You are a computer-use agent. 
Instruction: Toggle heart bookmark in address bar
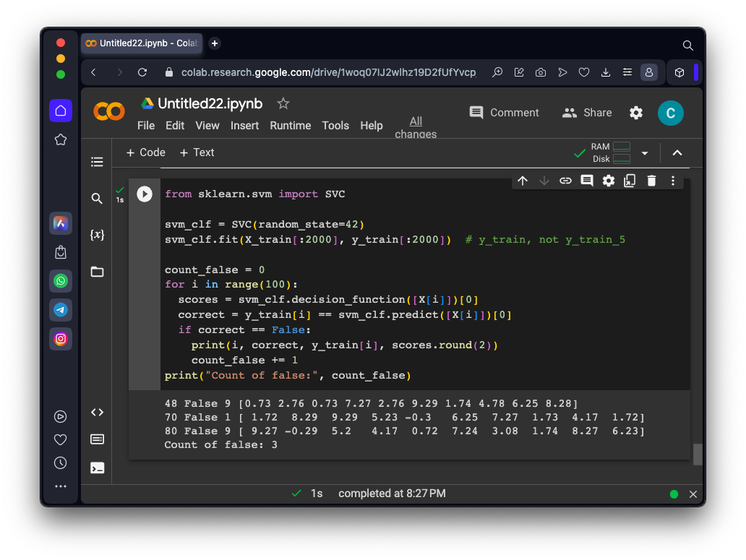[x=584, y=72]
